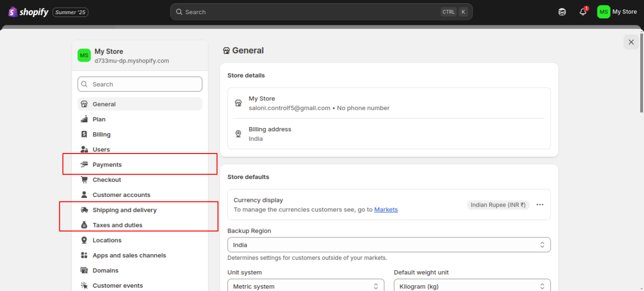Image resolution: width=644 pixels, height=291 pixels.
Task: Click the Payments icon in settings sidebar
Action: click(84, 165)
